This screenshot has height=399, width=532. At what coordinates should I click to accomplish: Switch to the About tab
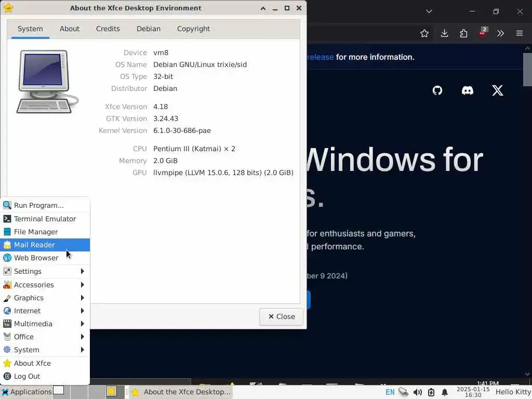[x=69, y=29]
